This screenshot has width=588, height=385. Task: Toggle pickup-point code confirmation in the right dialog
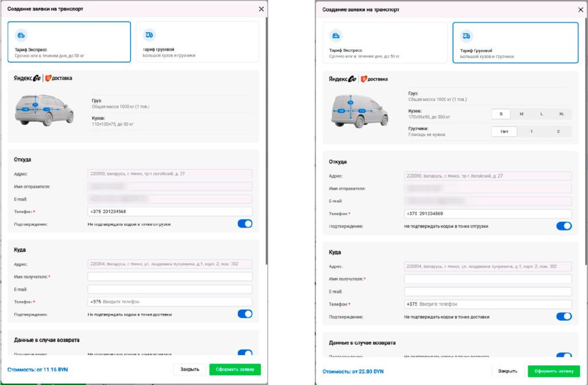click(x=564, y=226)
